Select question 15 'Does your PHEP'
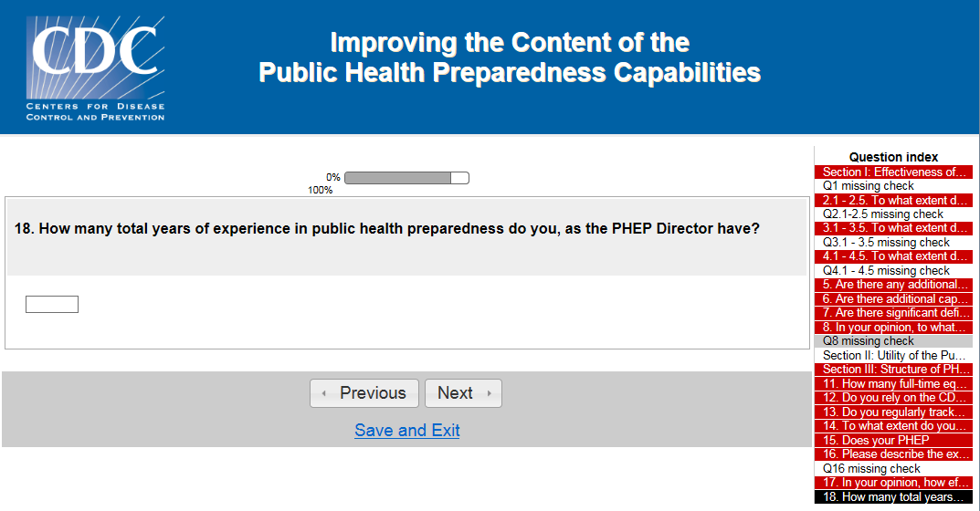Viewport: 980px width, 511px height. pos(893,441)
